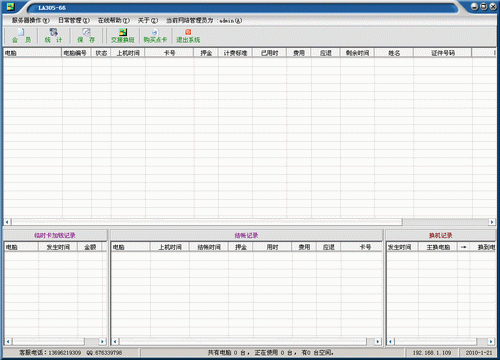Click the 姓名 column header
Screen dimensions: 500x360
394,53
